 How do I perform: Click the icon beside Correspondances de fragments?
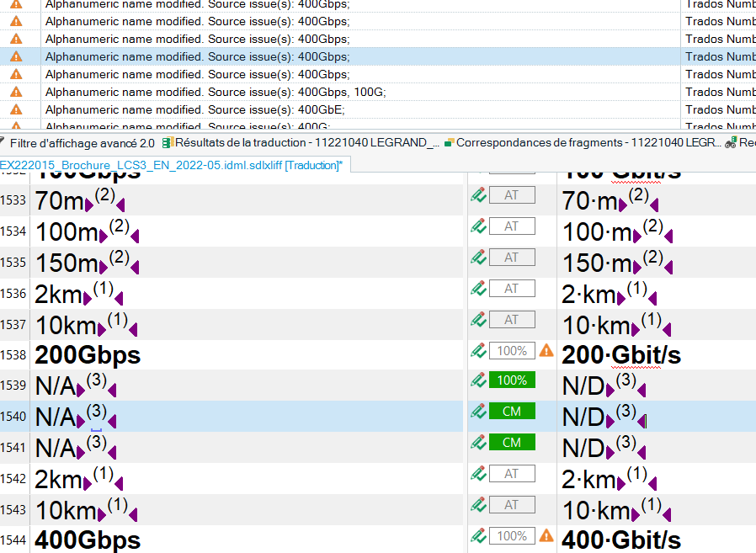(450, 143)
